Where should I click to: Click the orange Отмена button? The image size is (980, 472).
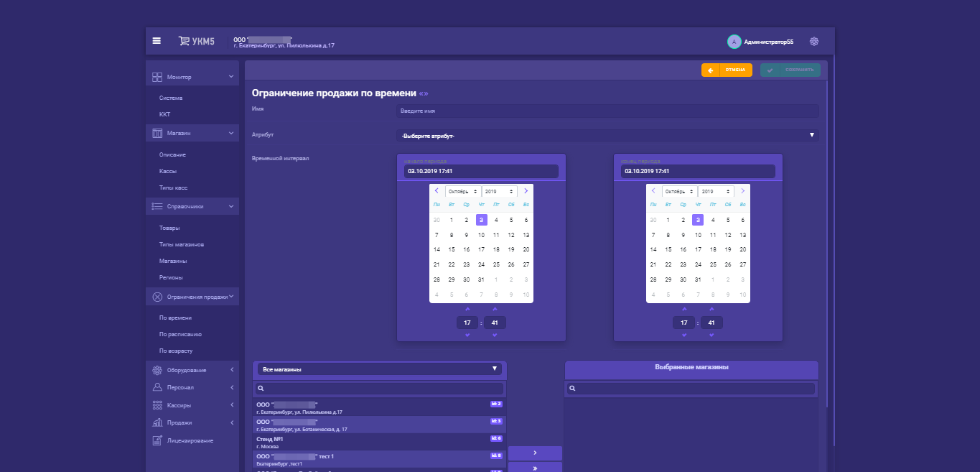(727, 70)
